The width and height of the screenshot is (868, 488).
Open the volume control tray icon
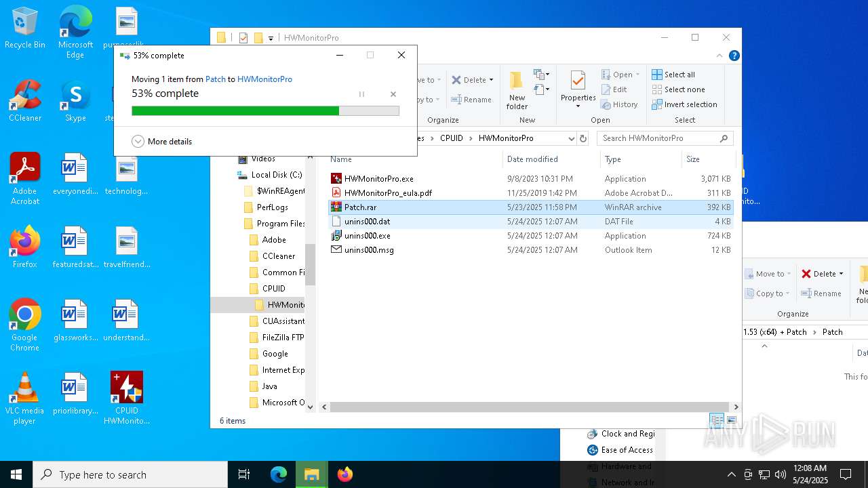point(781,474)
